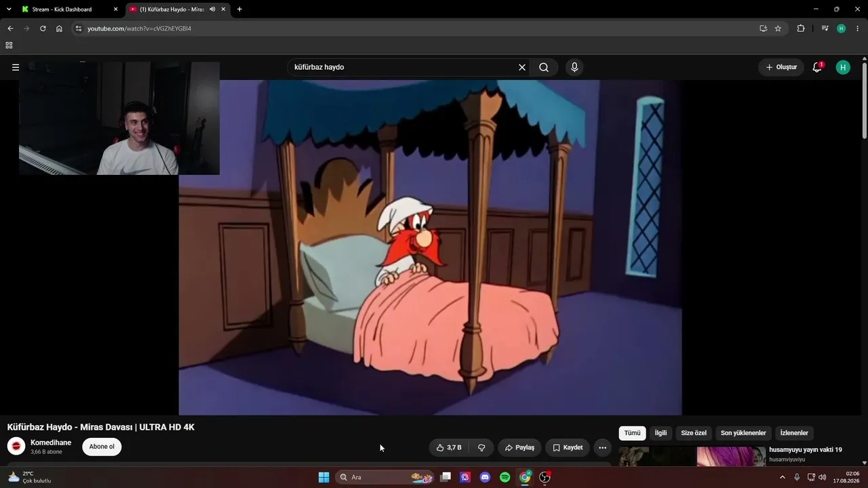
Task: Start voice search with the microphone icon
Action: pyautogui.click(x=574, y=67)
